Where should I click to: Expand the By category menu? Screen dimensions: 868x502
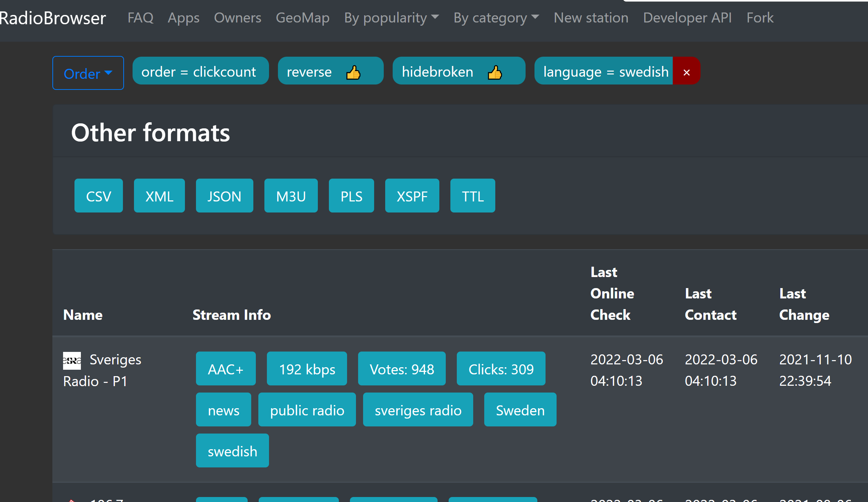click(496, 18)
